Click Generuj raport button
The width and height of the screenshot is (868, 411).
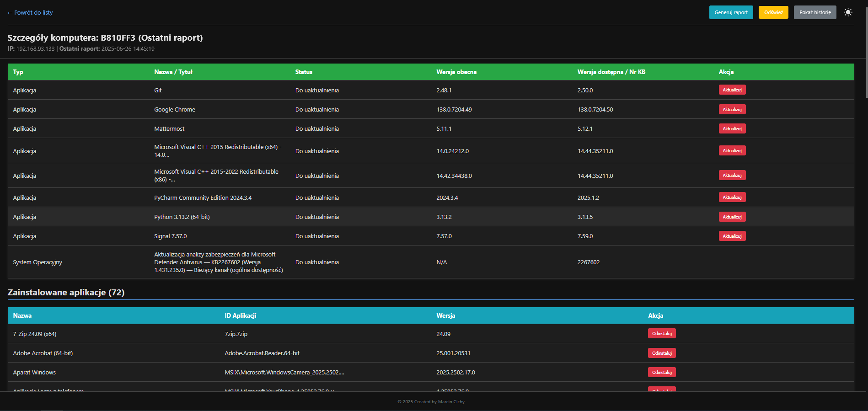[x=731, y=12]
